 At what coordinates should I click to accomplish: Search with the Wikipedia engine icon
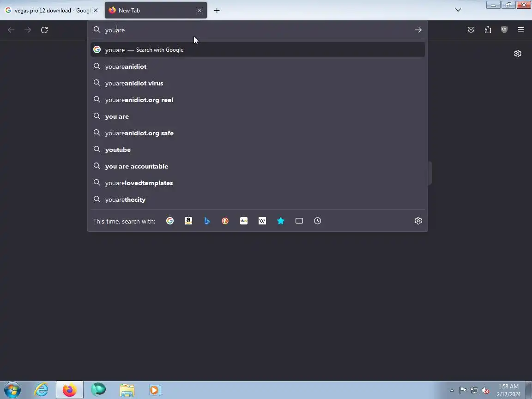tap(262, 221)
